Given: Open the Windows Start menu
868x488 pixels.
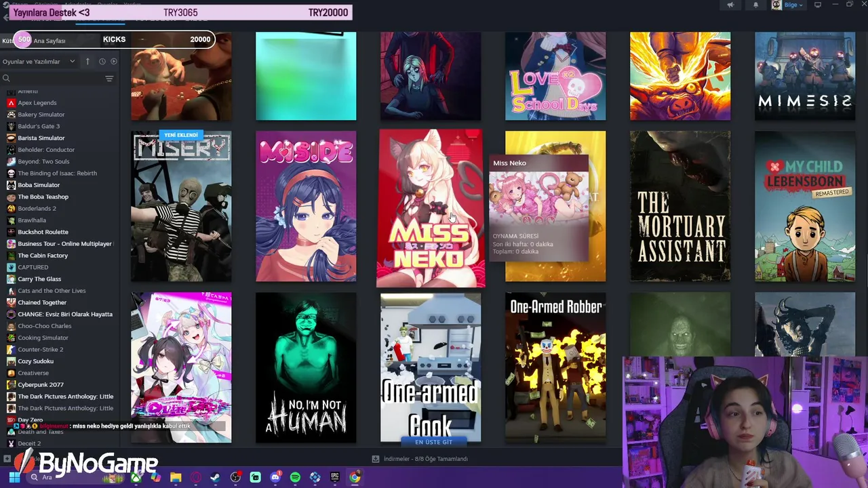Looking at the screenshot, I should point(14,477).
